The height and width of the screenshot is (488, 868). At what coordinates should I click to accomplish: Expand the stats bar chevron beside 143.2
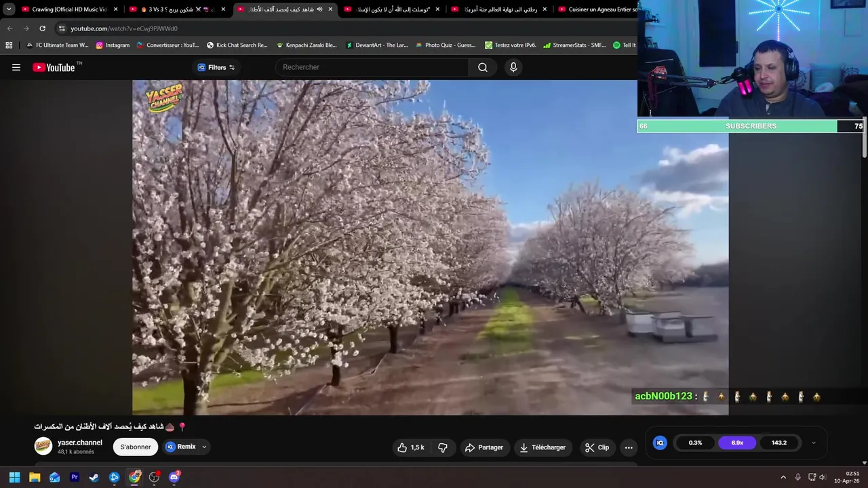(813, 443)
